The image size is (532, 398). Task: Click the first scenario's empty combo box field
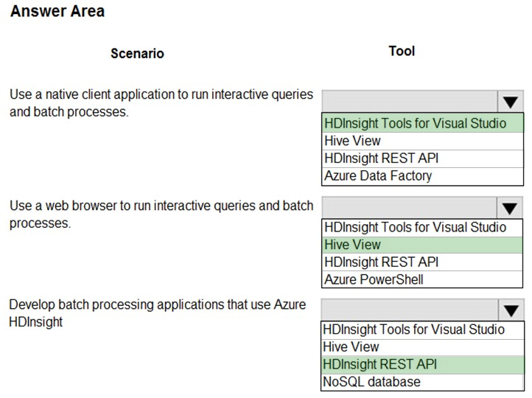pyautogui.click(x=410, y=102)
